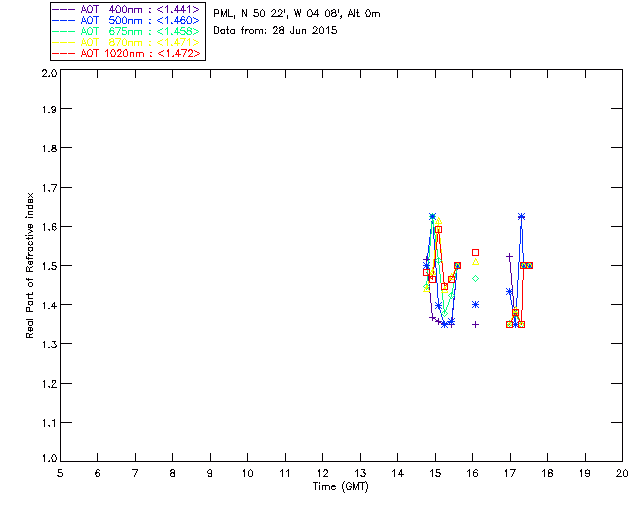Click the AOT 500nm legend entry
Viewport: 640px width, 512px height.
click(x=127, y=20)
